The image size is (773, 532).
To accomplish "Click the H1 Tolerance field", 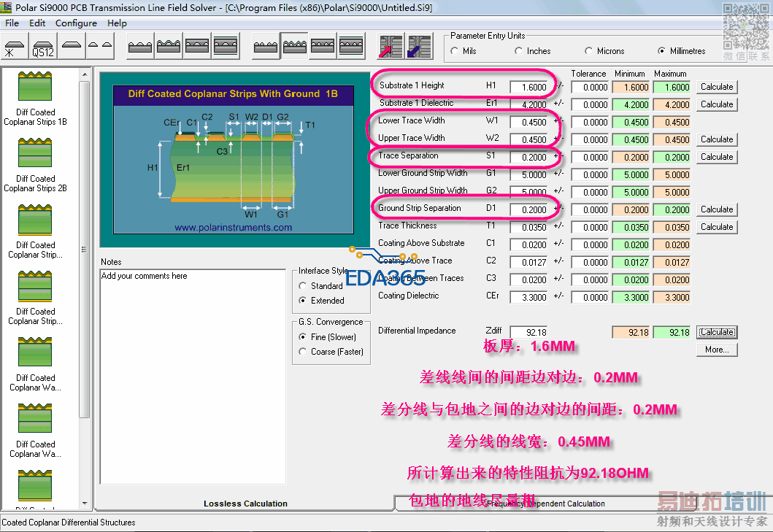I will coord(590,88).
